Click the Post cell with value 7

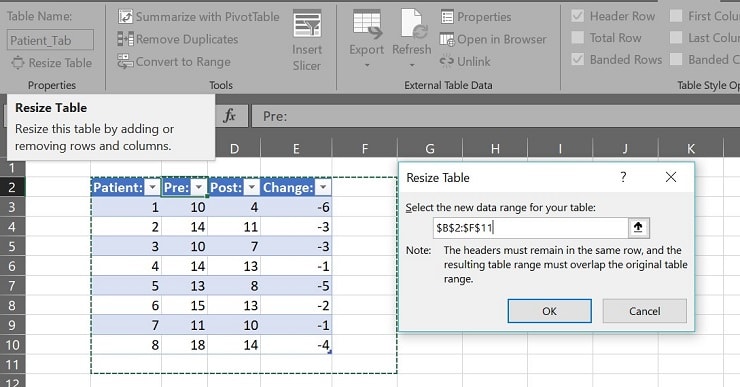pos(234,246)
